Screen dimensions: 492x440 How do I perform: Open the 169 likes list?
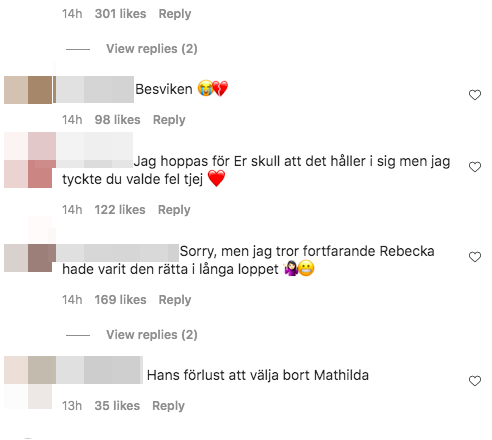point(120,300)
